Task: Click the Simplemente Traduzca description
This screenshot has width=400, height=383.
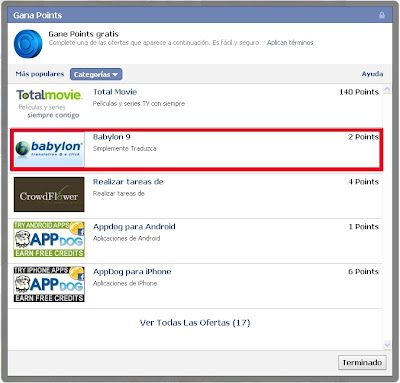Action: 124,149
